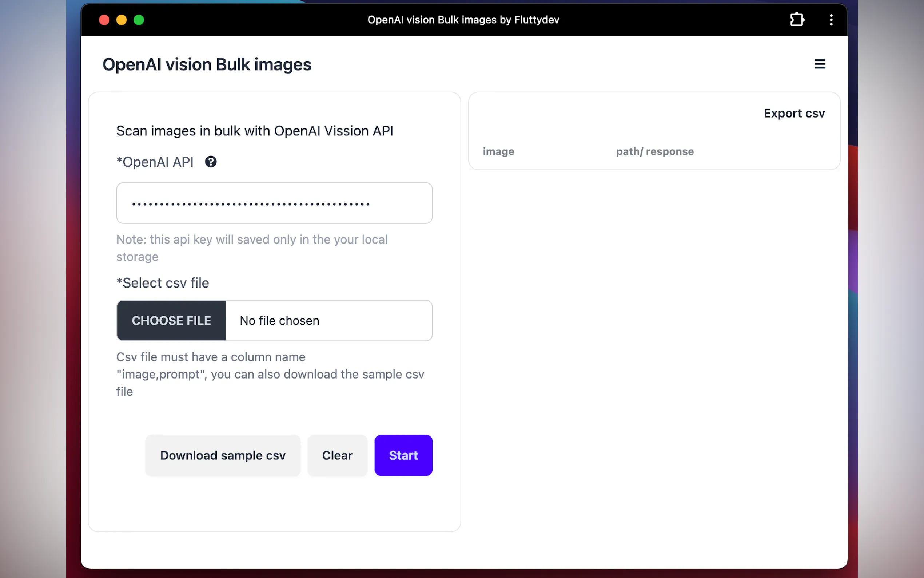Viewport: 924px width, 578px height.
Task: Click the window title 'OpenAI vision Bulk images by Fluttydev'
Action: point(463,20)
